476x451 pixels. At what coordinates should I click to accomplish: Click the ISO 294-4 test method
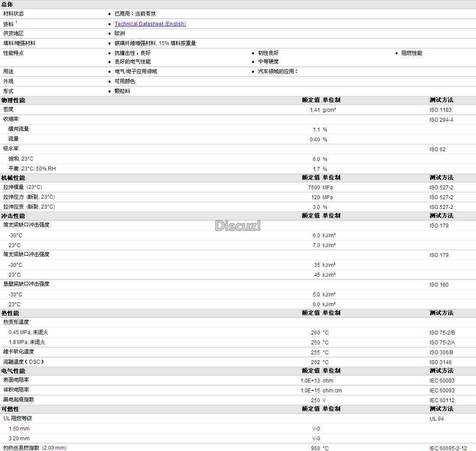coord(441,120)
